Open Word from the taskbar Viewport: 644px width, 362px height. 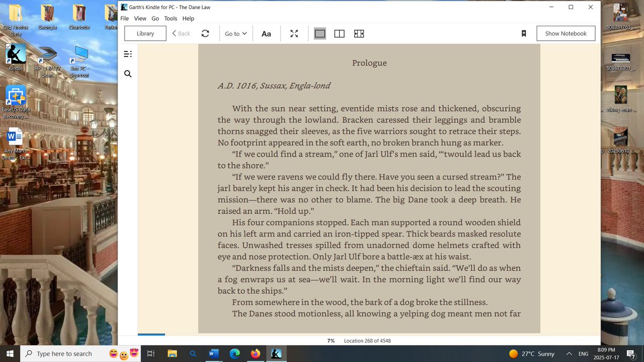[213, 353]
